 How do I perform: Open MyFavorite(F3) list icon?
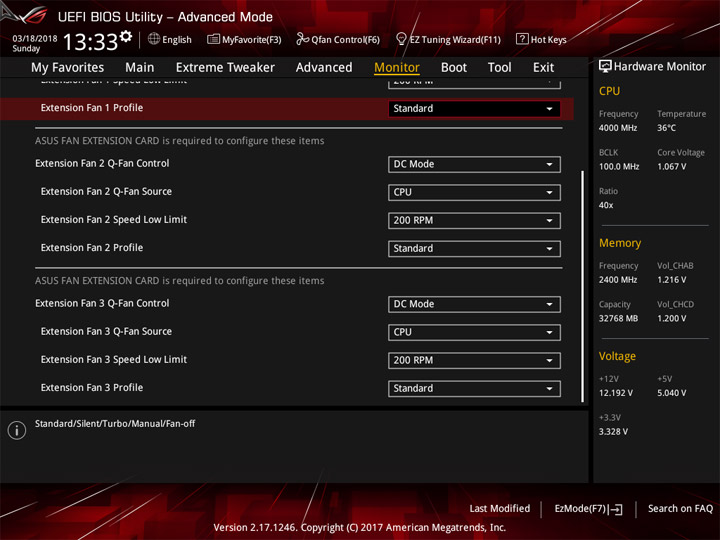213,39
